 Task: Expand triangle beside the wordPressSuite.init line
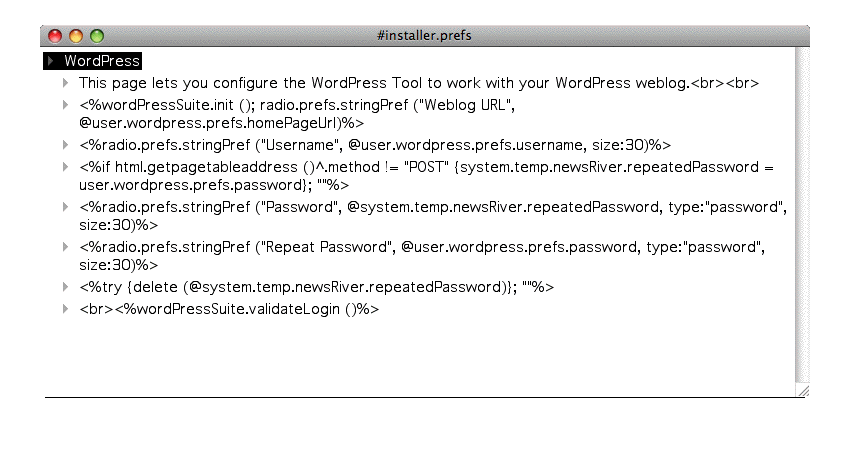coord(66,104)
